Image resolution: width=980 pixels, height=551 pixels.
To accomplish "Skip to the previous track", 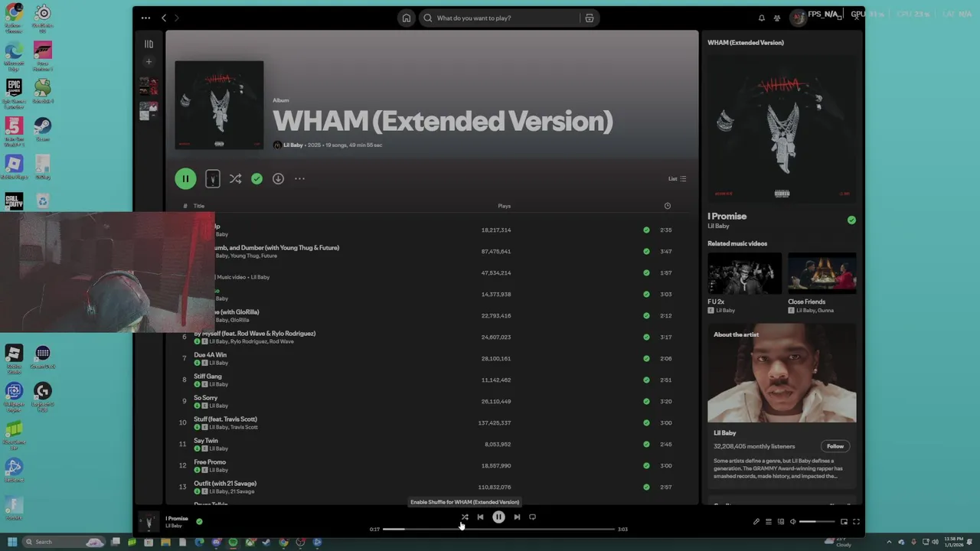I will click(x=480, y=517).
